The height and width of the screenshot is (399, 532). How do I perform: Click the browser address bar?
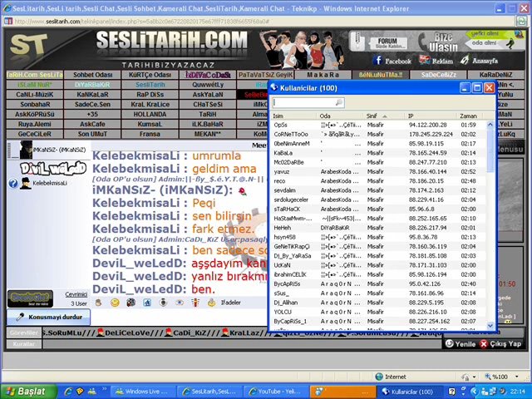coord(259,21)
